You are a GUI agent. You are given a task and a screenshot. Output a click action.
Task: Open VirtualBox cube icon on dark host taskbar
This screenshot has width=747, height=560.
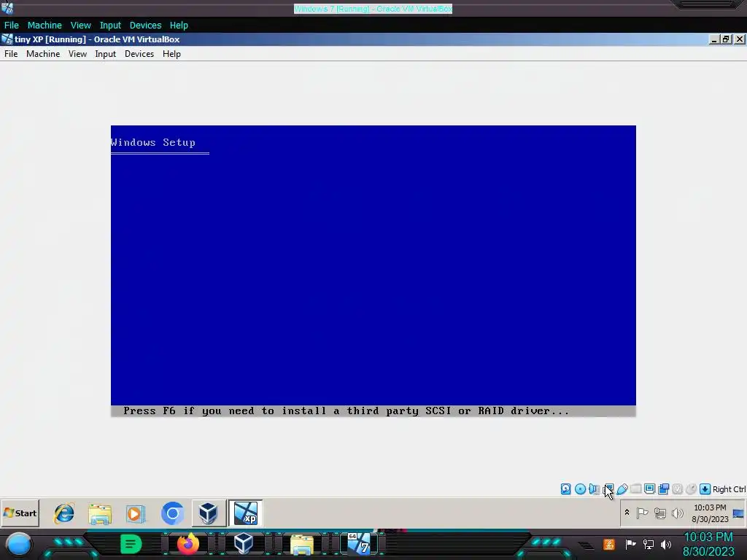244,543
